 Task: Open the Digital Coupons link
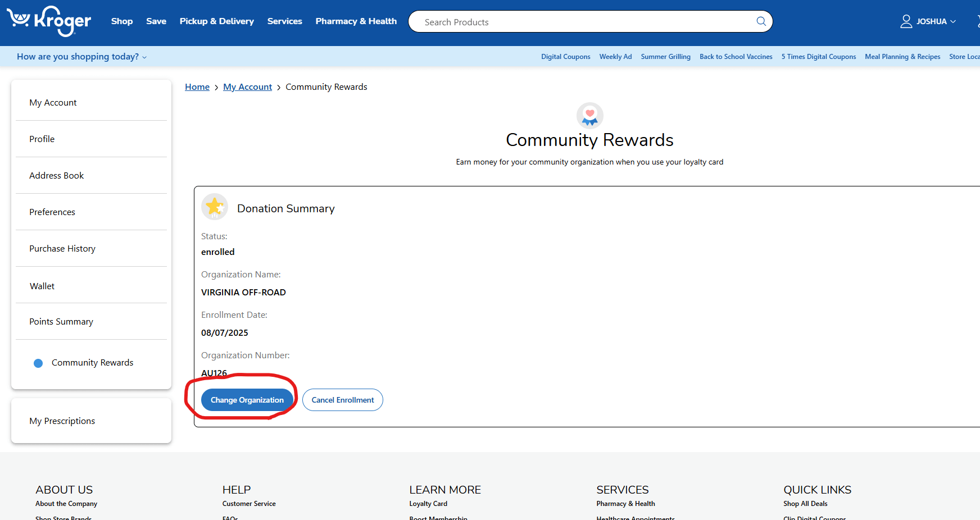tap(566, 57)
